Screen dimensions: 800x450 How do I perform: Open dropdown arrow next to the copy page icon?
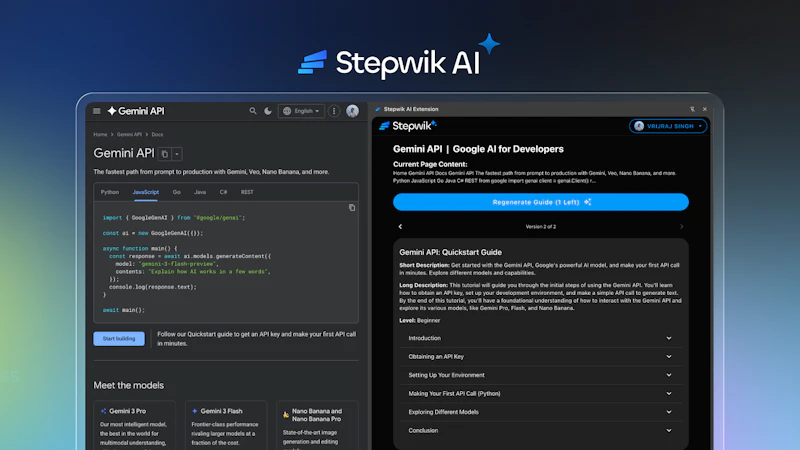coord(177,154)
